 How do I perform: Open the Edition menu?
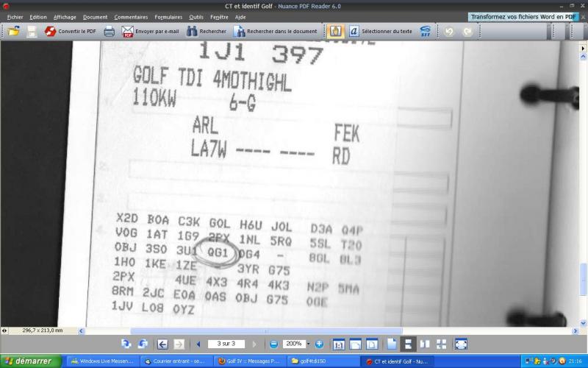tap(38, 17)
